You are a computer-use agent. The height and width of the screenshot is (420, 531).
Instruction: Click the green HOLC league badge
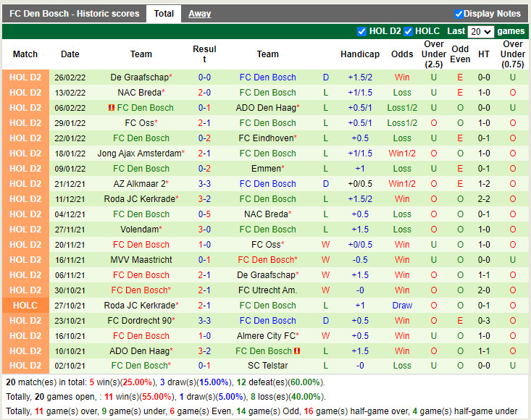coord(25,306)
